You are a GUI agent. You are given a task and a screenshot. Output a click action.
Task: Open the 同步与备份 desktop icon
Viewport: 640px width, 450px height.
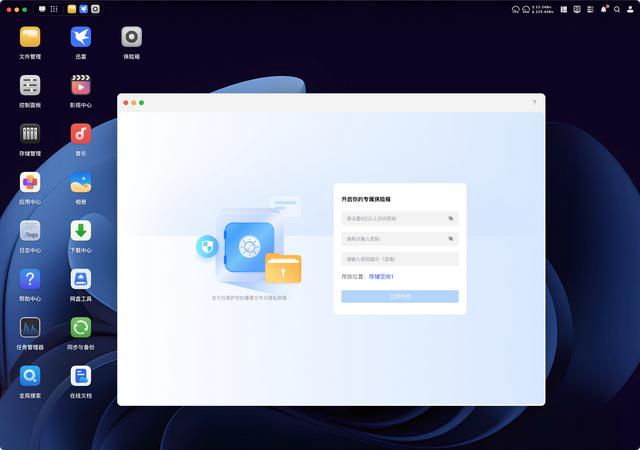point(80,327)
